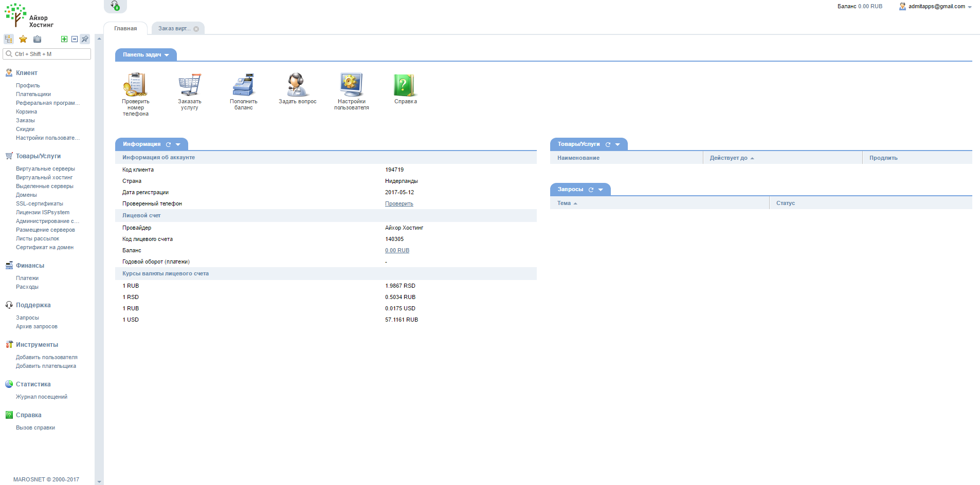Open Вызов справки menu item
Viewport: 980px width, 485px height.
35,428
